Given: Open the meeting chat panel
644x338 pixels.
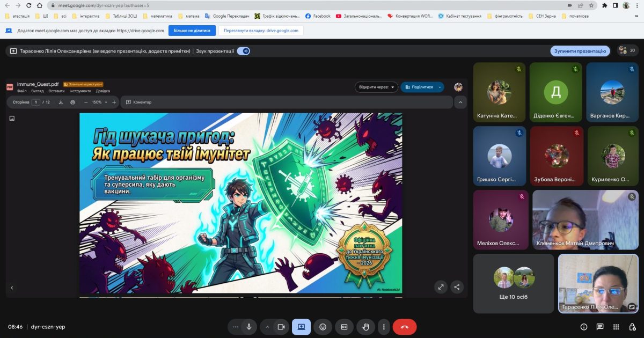Looking at the screenshot, I should coord(600,327).
